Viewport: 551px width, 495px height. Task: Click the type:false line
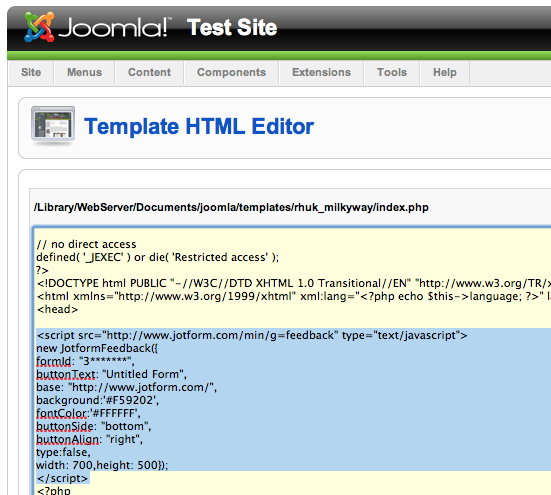pyautogui.click(x=63, y=452)
